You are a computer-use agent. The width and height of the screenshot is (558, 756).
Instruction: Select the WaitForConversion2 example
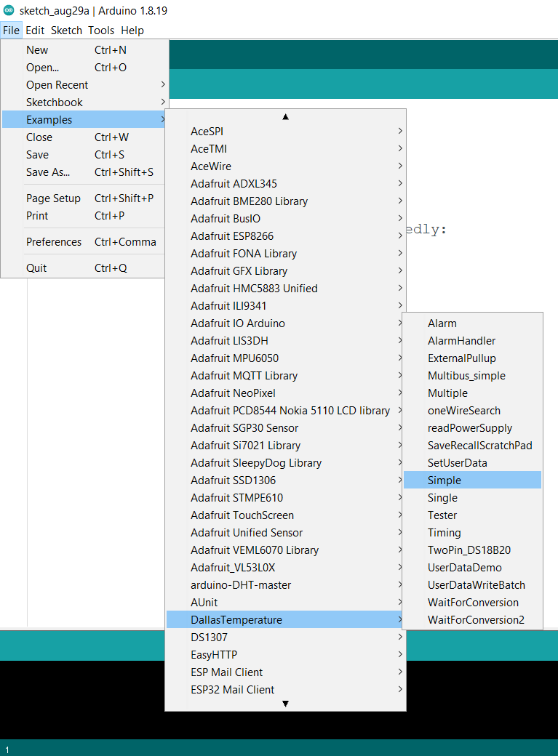pyautogui.click(x=476, y=620)
